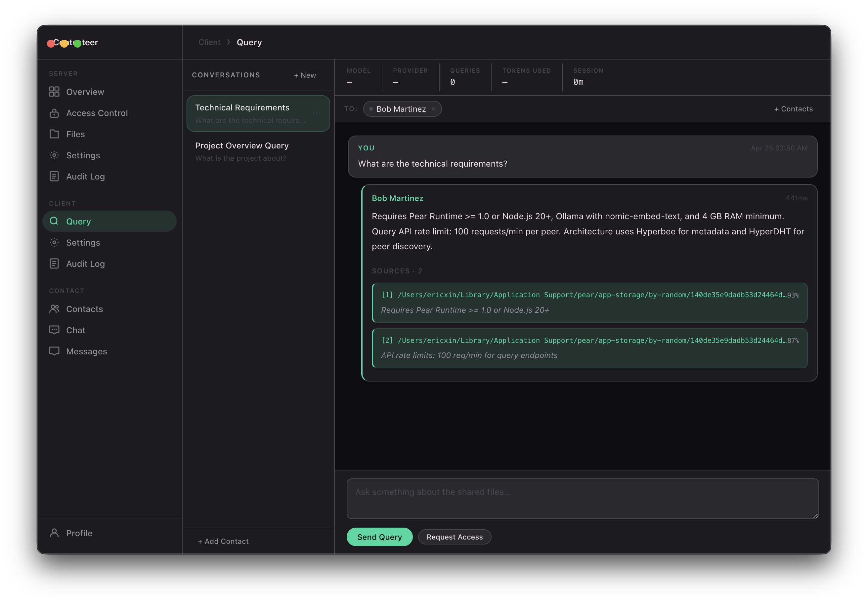
Task: Click the Request Access button
Action: pos(454,537)
